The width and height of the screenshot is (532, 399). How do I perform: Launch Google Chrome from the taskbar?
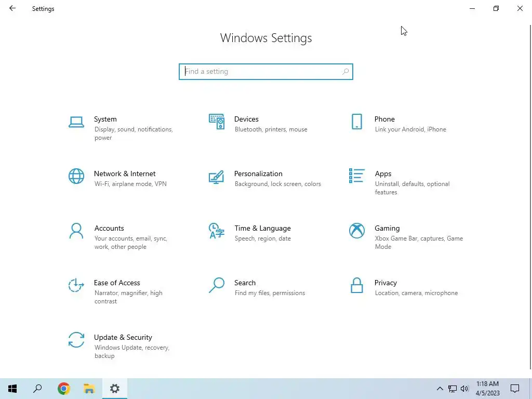pyautogui.click(x=64, y=389)
